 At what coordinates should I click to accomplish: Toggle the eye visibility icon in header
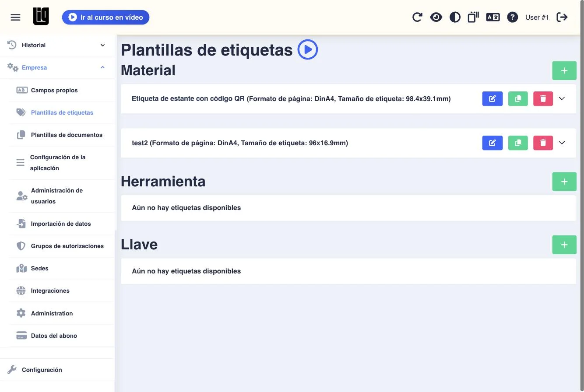[436, 17]
